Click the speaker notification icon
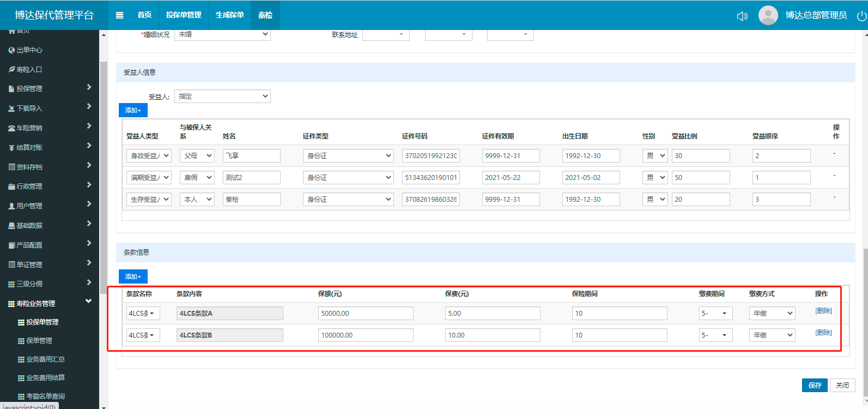This screenshot has height=409, width=868. [742, 16]
